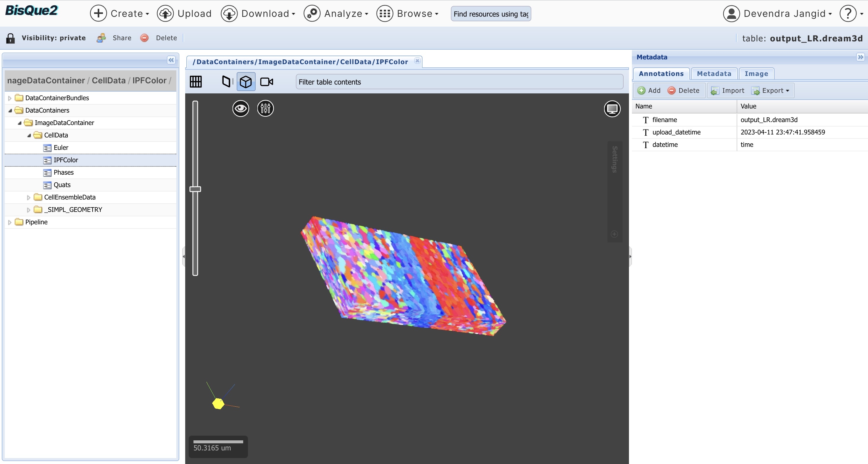Viewport: 868px width, 464px height.
Task: Click the video camera icon
Action: pos(267,82)
